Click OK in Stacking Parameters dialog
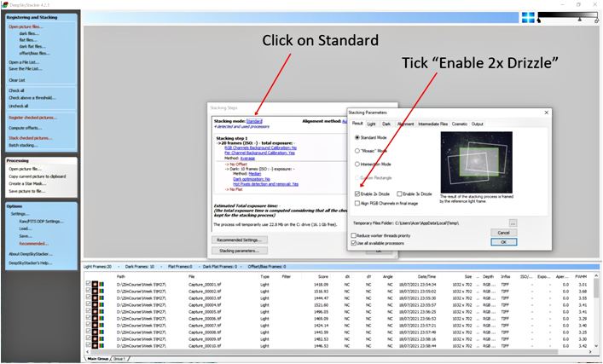The width and height of the screenshot is (603, 364). click(x=504, y=242)
